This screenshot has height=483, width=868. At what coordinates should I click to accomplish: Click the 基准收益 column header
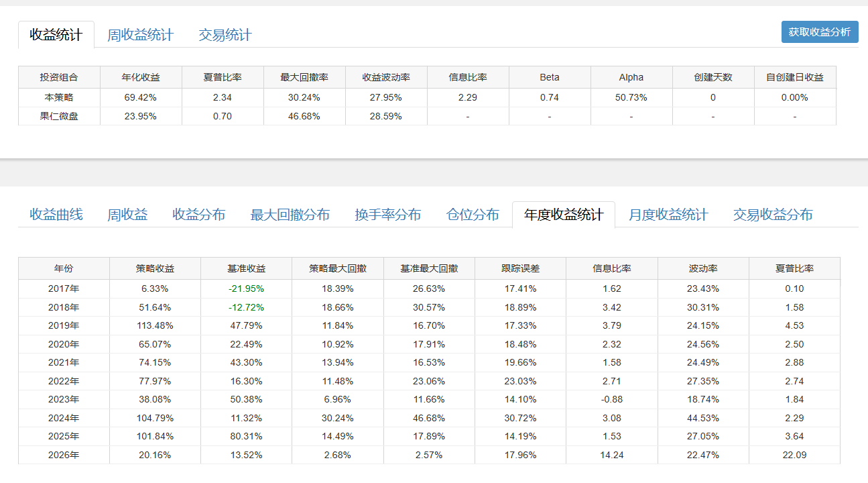[x=247, y=268]
